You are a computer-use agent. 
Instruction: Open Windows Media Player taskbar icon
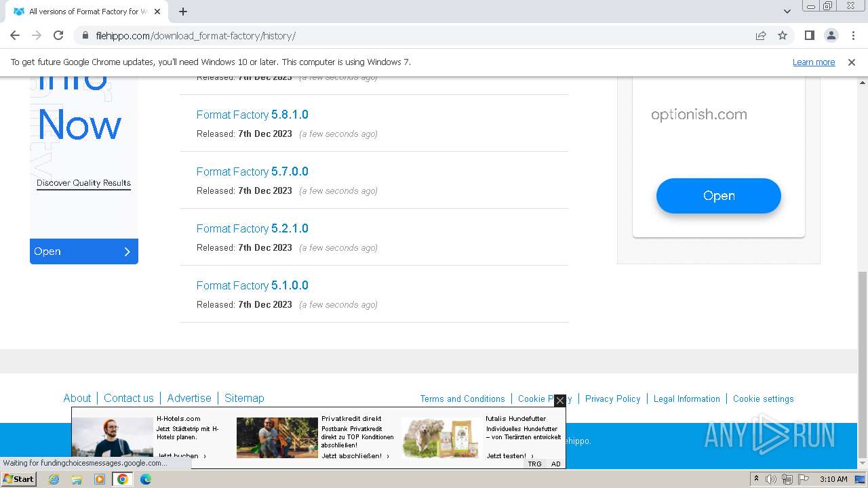click(100, 479)
